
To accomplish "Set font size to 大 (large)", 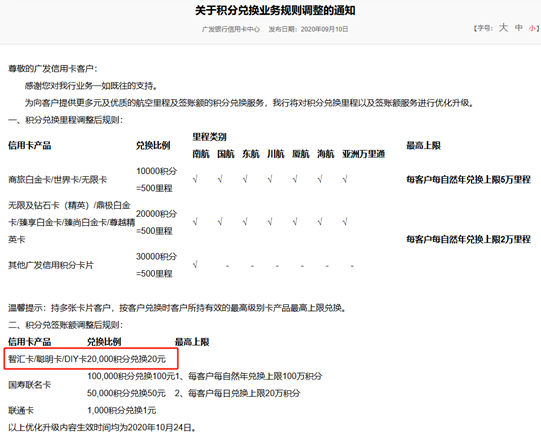I will (x=503, y=28).
